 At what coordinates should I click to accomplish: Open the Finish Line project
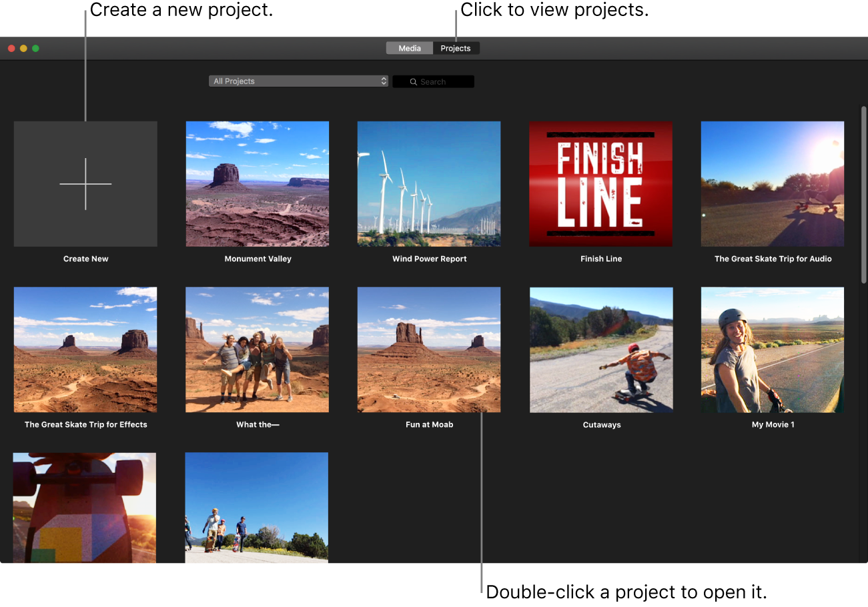(x=600, y=183)
